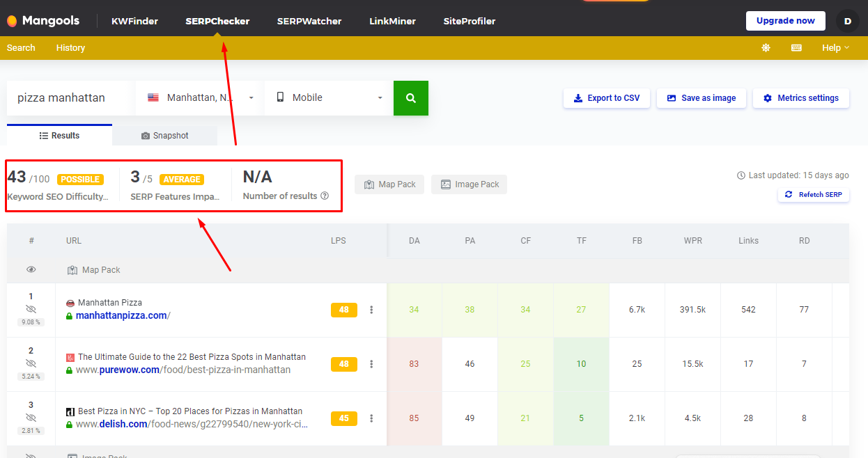Click the LPS 48 badge for manhattanpizza.com
The height and width of the screenshot is (458, 868).
coord(343,310)
